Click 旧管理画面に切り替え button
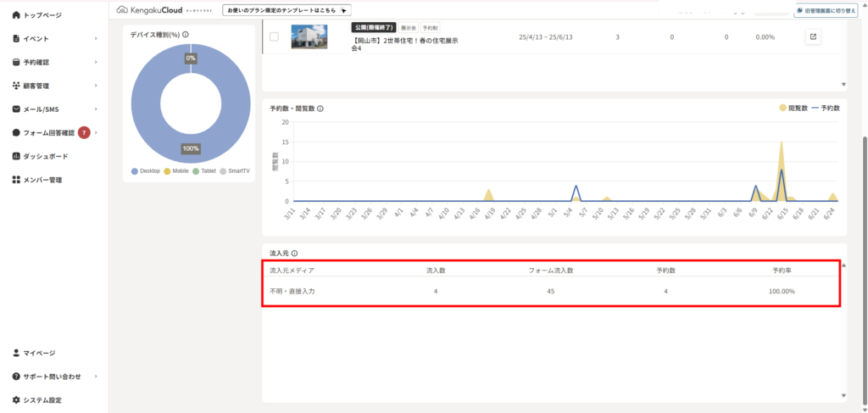The image size is (868, 413). pyautogui.click(x=827, y=10)
